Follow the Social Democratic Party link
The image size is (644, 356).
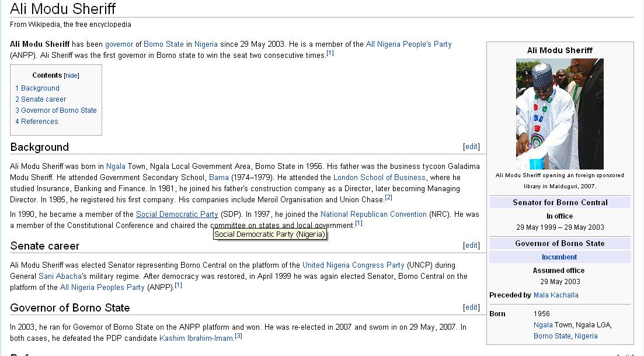point(177,215)
